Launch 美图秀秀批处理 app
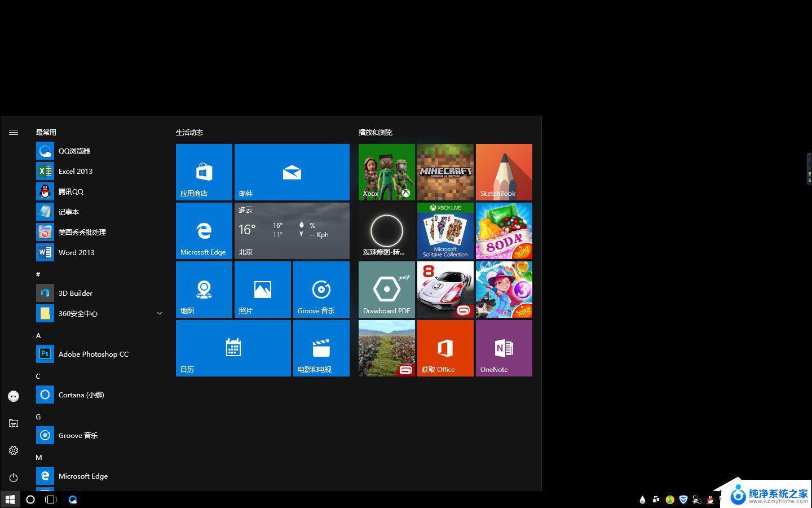Image resolution: width=812 pixels, height=508 pixels. (x=99, y=232)
